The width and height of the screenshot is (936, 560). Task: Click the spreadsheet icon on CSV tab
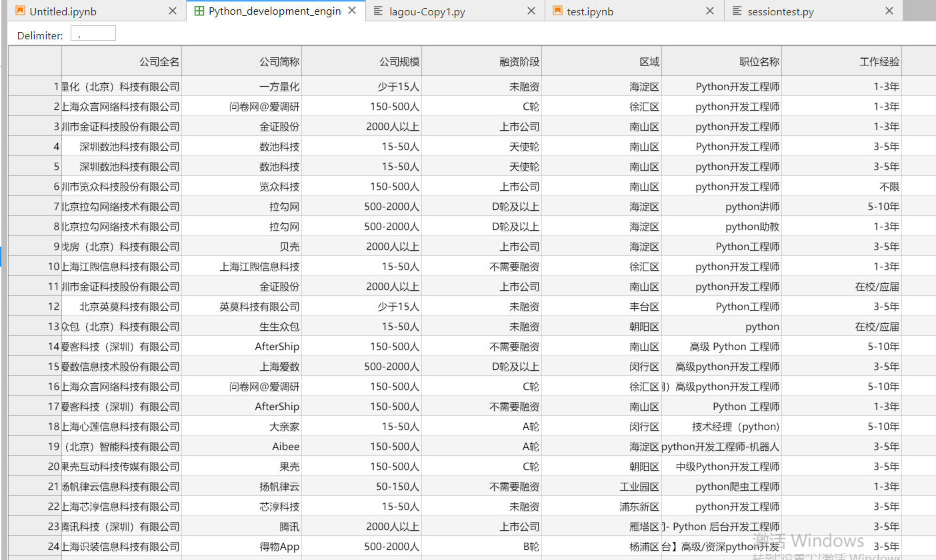point(199,11)
